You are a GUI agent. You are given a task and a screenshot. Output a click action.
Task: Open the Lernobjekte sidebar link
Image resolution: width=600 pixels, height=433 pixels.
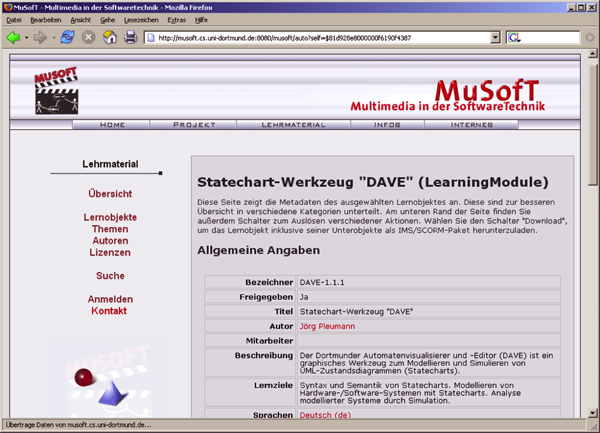coord(110,217)
